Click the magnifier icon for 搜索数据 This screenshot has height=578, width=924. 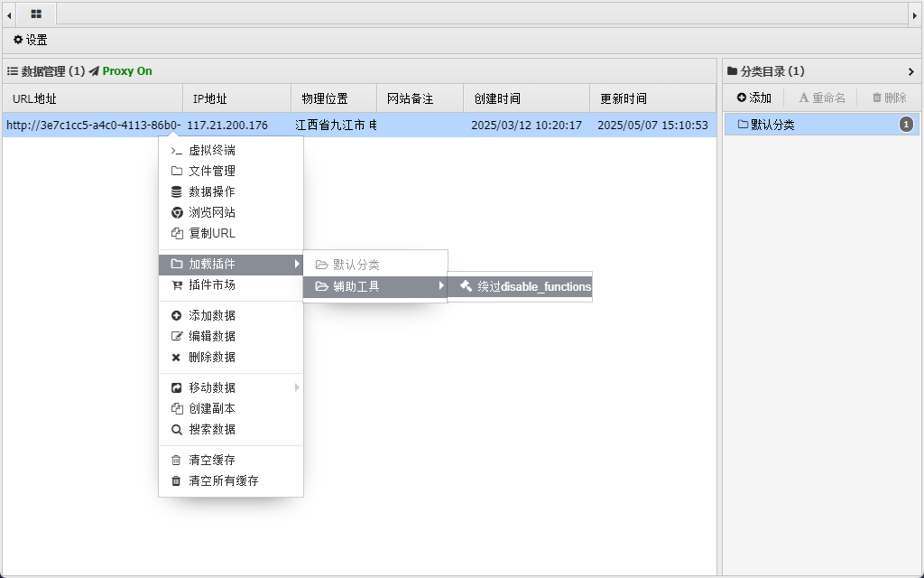coord(177,430)
